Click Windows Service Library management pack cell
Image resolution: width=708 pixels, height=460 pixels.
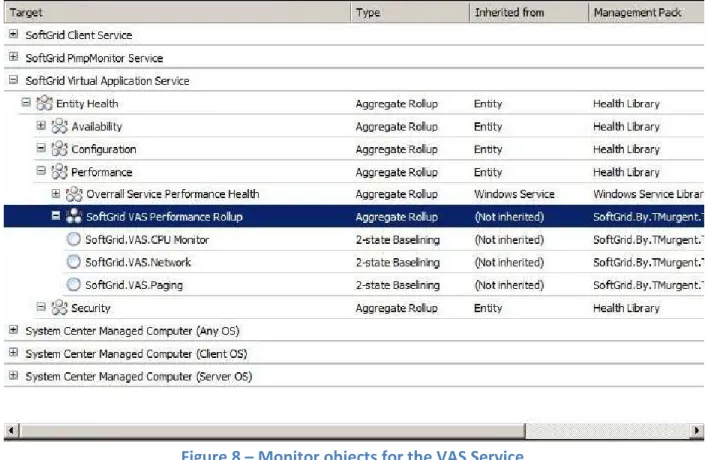648,194
